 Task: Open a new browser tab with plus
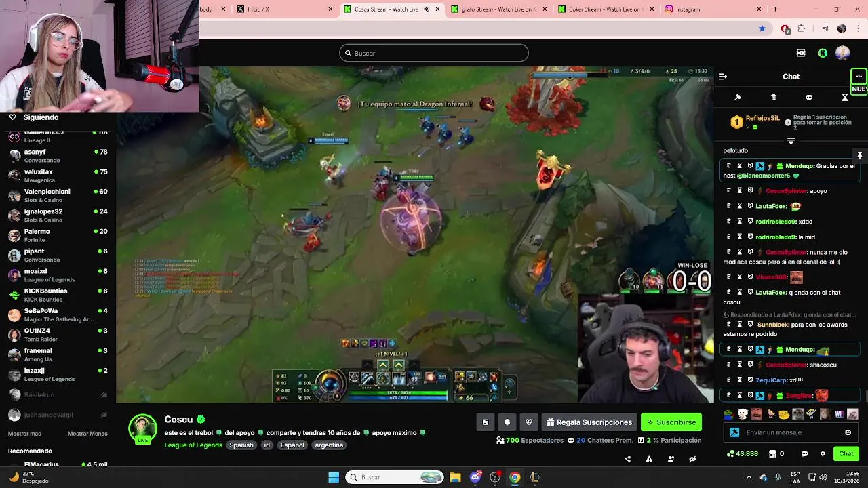(775, 9)
